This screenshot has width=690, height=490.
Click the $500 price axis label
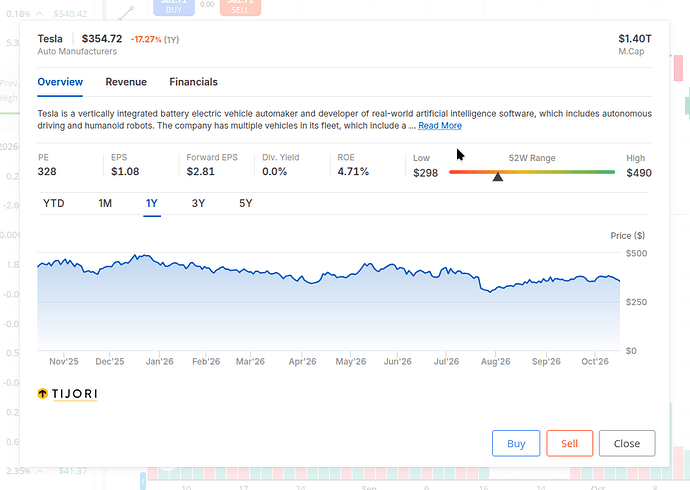click(636, 253)
